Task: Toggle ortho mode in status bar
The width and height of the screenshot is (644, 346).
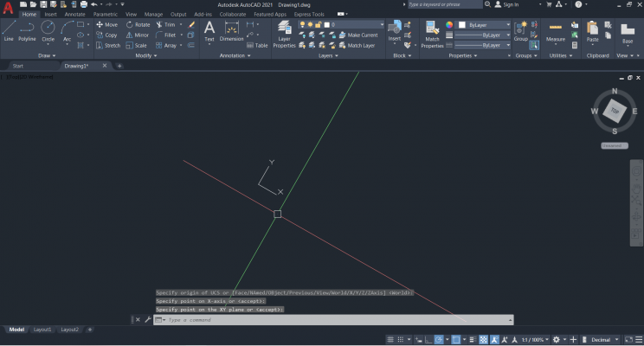Action: 428,340
